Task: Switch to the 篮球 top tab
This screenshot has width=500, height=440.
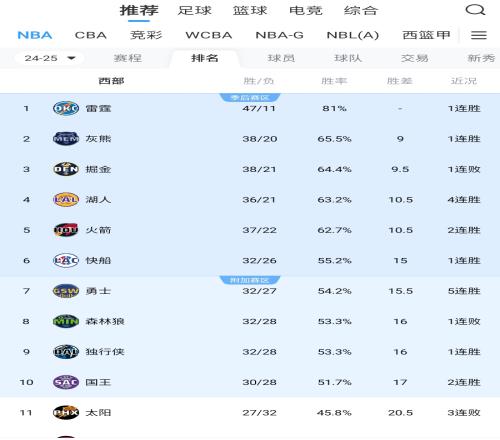Action: 250,10
